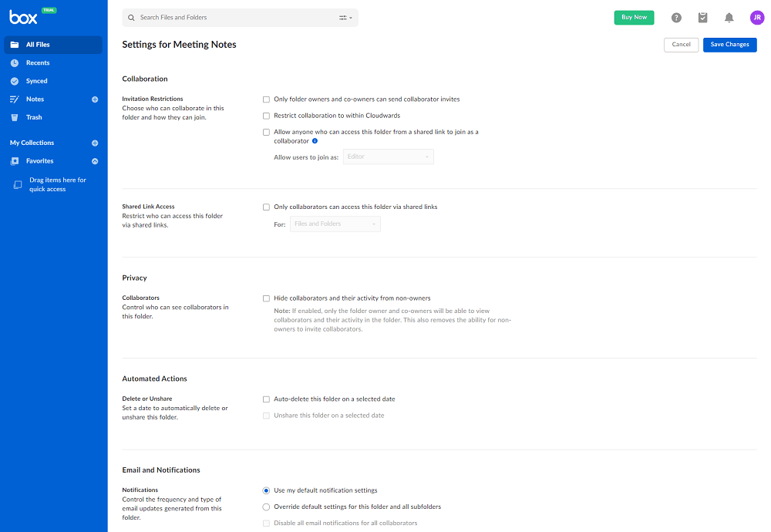The image size is (771, 532).
Task: Click the Settings for Meeting Notes title
Action: (x=179, y=45)
